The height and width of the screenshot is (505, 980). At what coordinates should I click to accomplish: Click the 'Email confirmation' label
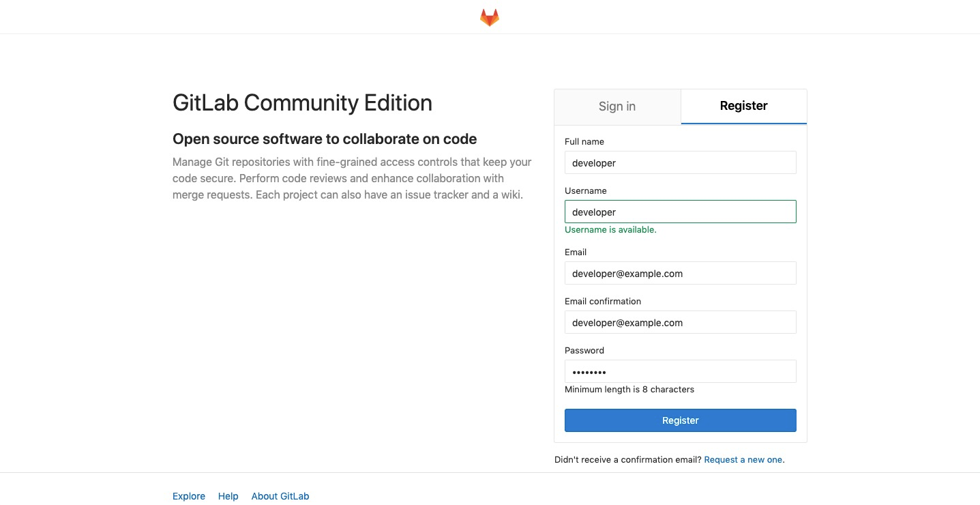(603, 302)
